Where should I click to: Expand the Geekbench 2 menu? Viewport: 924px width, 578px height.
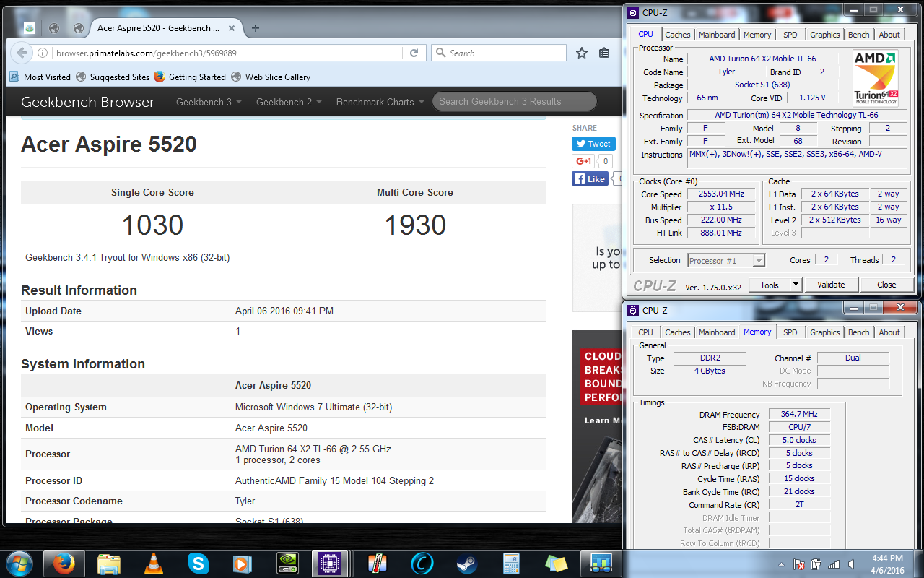tap(289, 102)
